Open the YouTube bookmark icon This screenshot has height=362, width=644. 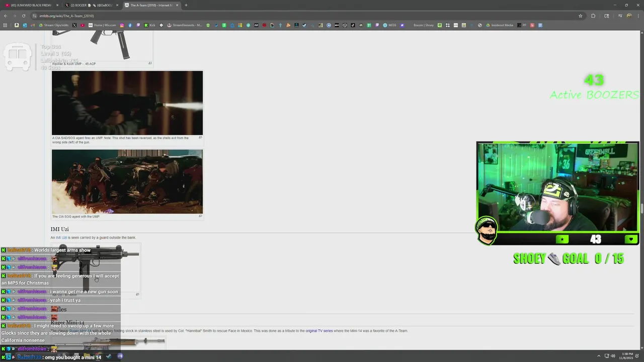pyautogui.click(x=83, y=25)
